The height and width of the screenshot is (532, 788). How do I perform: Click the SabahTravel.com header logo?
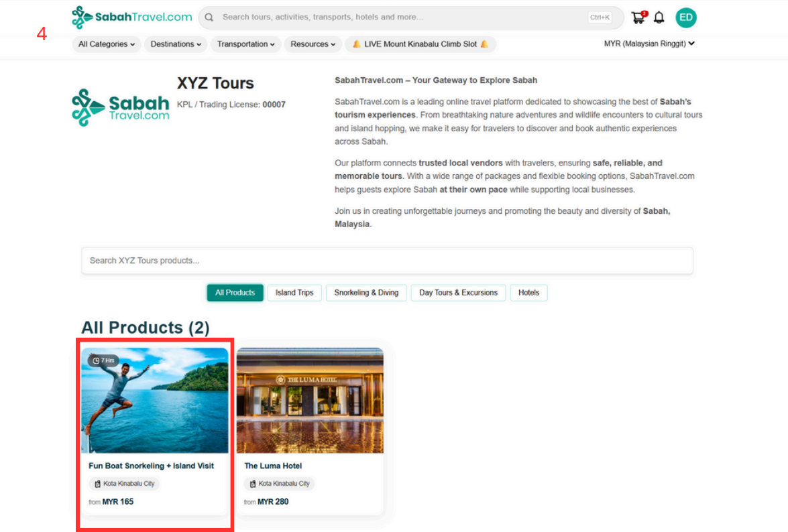132,17
